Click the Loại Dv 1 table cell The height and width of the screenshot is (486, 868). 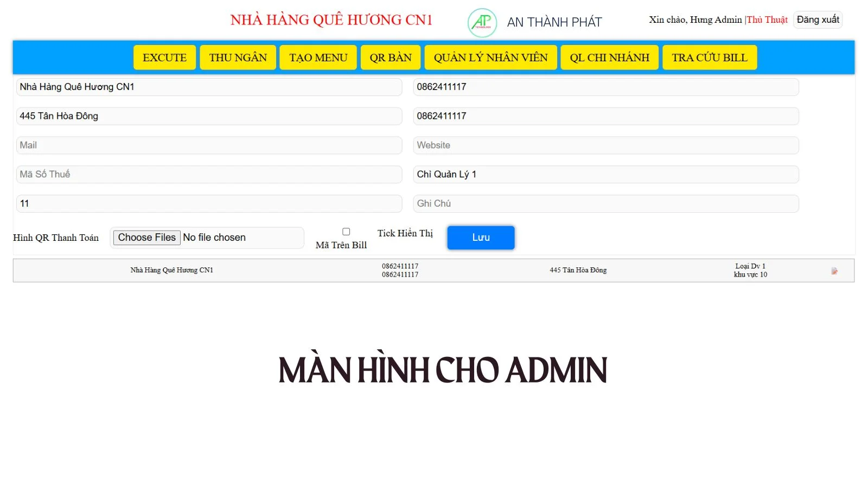pyautogui.click(x=751, y=270)
